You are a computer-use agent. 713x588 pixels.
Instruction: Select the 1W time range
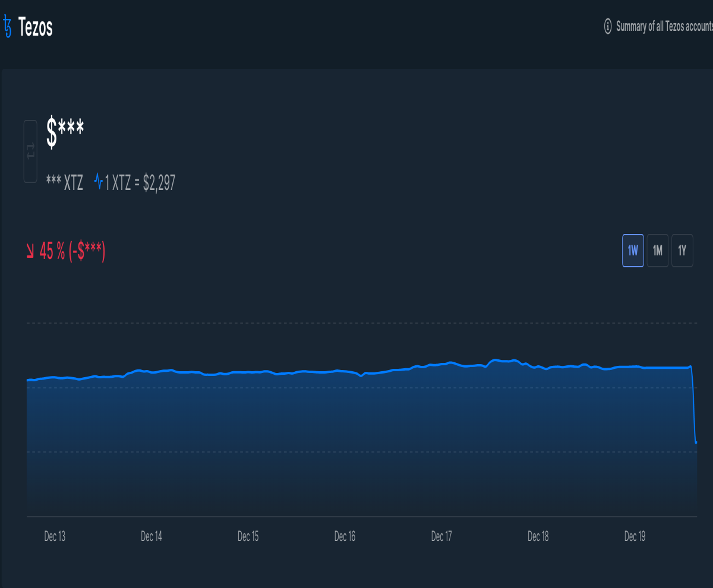633,251
